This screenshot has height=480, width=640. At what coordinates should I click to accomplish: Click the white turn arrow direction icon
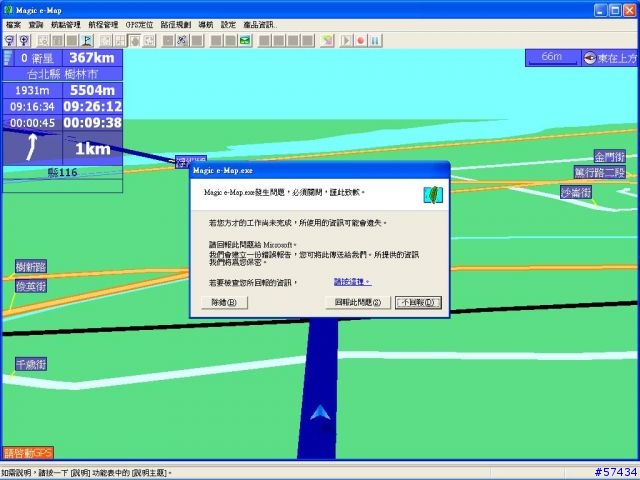[32, 147]
